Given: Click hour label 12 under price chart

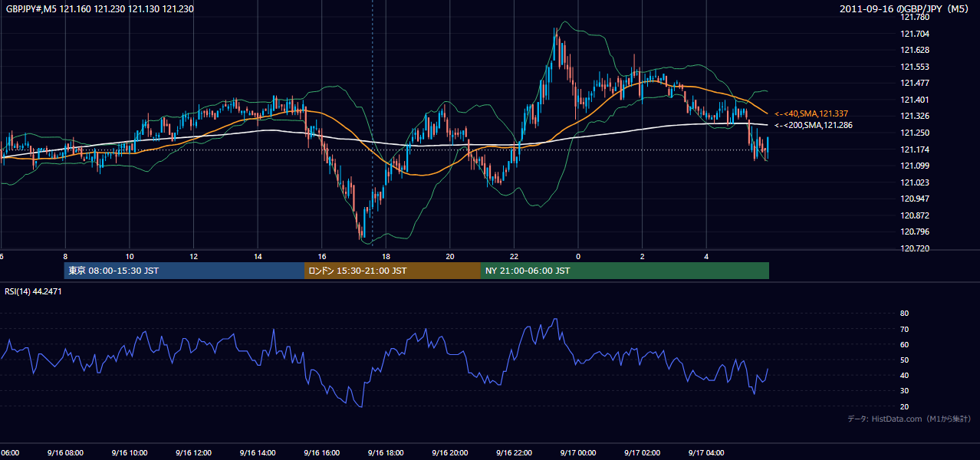Looking at the screenshot, I should 193,257.
